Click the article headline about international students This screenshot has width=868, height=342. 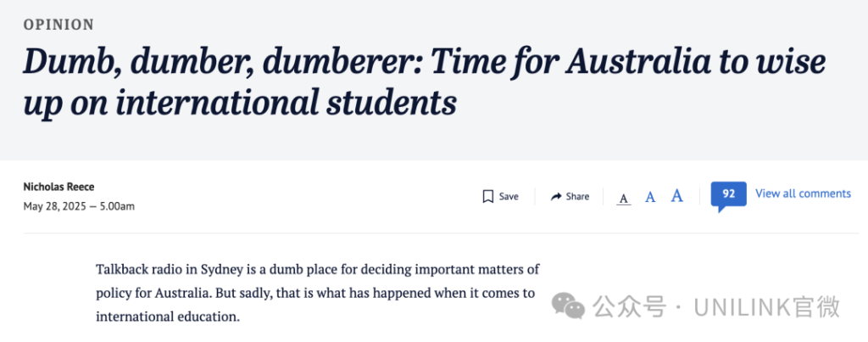(x=425, y=82)
